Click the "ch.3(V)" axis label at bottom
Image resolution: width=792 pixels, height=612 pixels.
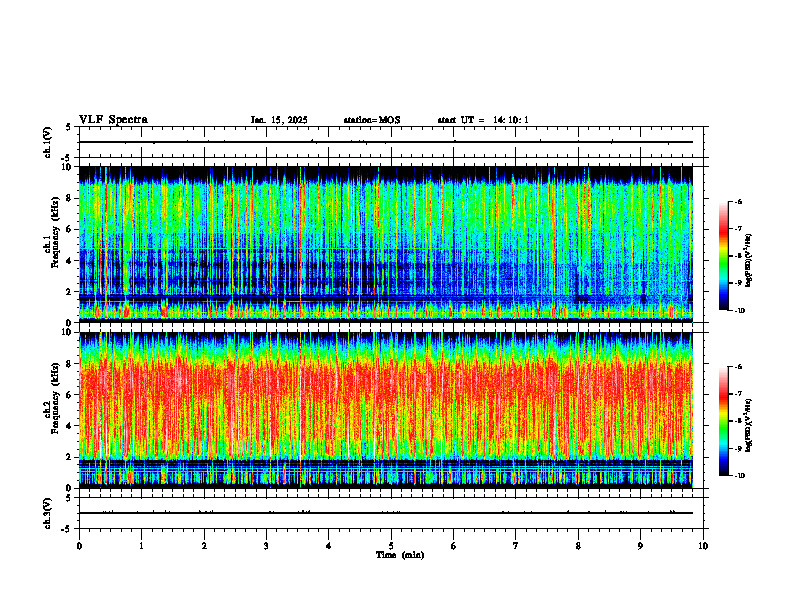tap(48, 513)
